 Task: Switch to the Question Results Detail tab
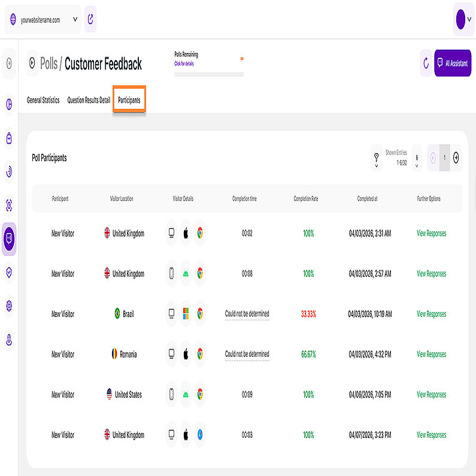click(x=89, y=100)
